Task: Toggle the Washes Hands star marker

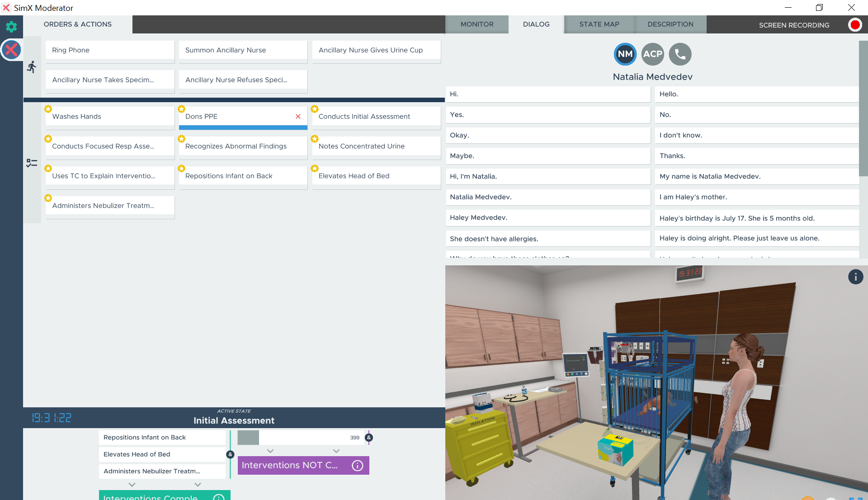Action: pos(48,109)
